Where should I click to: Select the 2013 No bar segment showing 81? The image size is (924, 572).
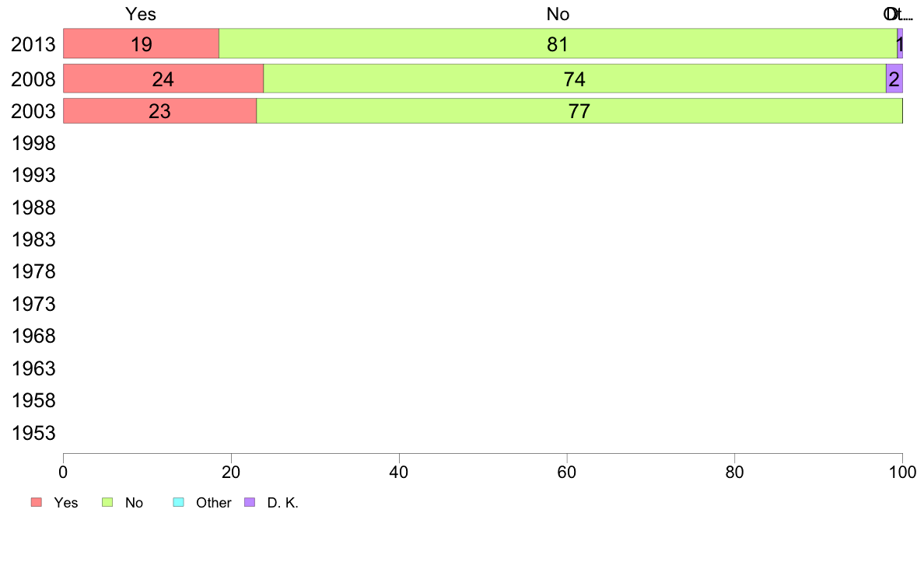click(558, 44)
